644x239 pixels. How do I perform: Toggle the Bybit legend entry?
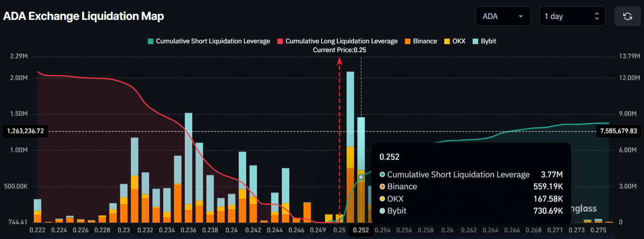click(x=483, y=41)
